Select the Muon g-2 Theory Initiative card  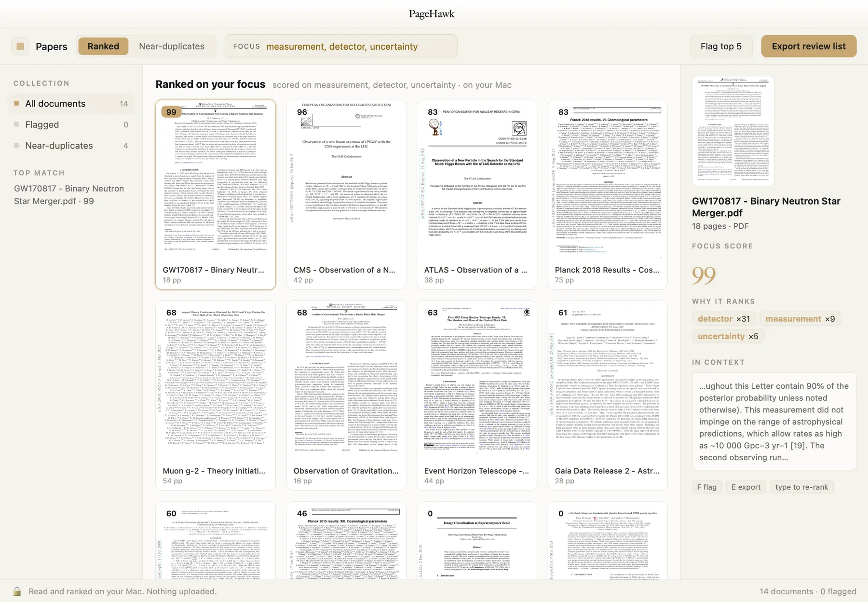pyautogui.click(x=216, y=396)
